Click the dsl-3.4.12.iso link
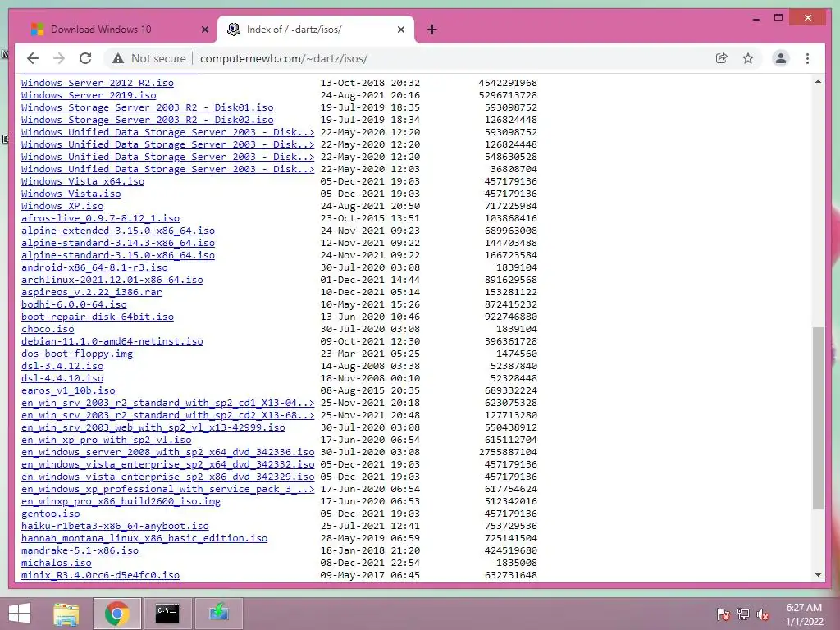Screen dimensions: 840x630 point(62,367)
